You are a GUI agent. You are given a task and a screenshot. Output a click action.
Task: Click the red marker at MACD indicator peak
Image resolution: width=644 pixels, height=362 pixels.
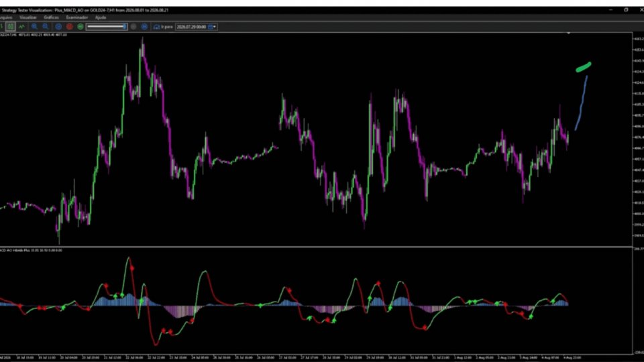tap(132, 268)
